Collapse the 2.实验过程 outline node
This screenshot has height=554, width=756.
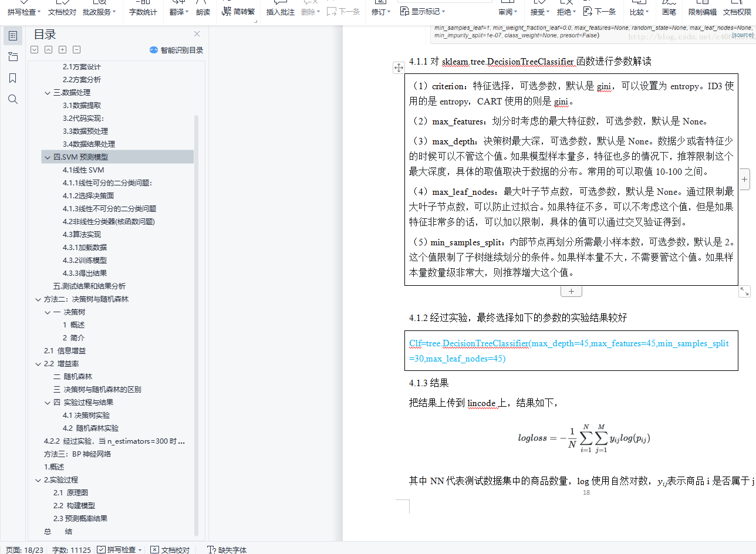pos(38,480)
